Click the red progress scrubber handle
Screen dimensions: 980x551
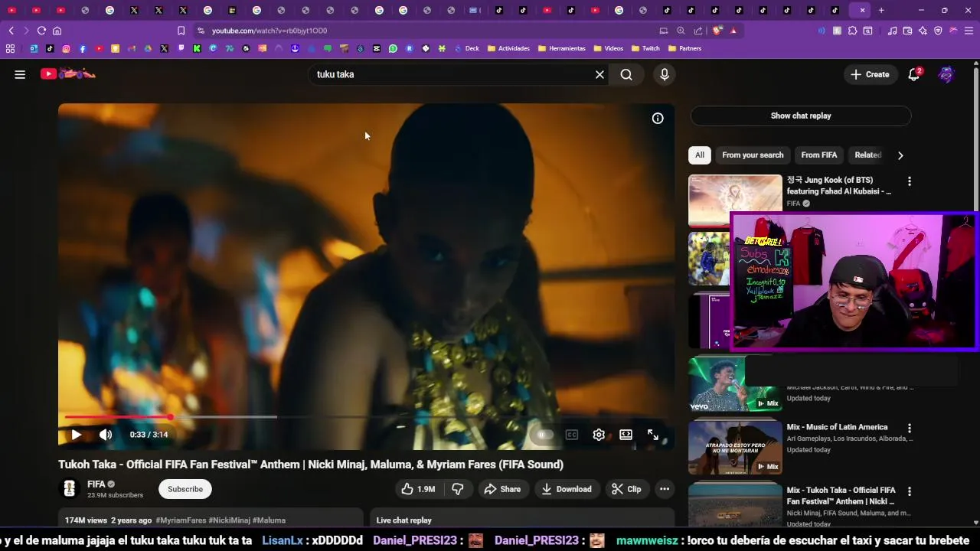pyautogui.click(x=170, y=417)
